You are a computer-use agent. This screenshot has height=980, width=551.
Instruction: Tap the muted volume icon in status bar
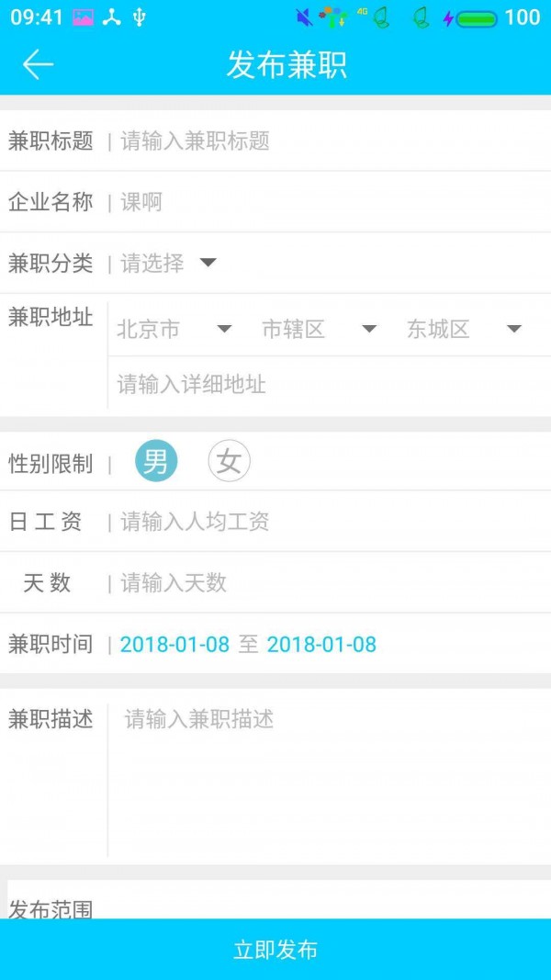click(x=303, y=16)
